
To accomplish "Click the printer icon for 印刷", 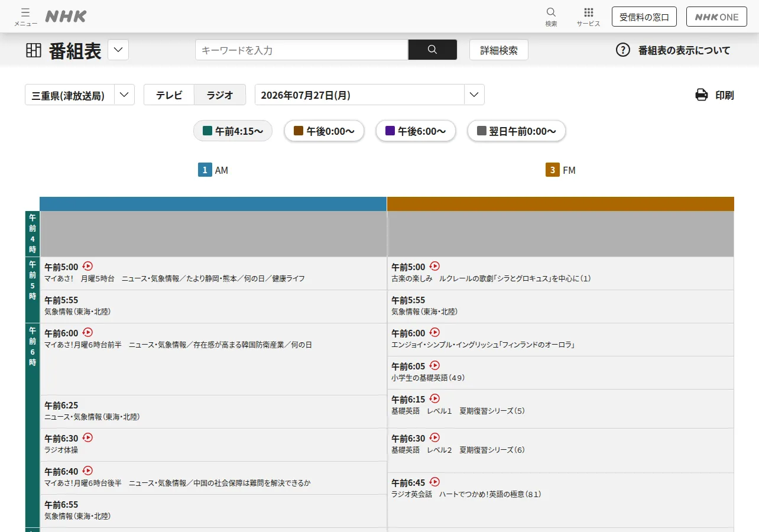I will pyautogui.click(x=702, y=95).
